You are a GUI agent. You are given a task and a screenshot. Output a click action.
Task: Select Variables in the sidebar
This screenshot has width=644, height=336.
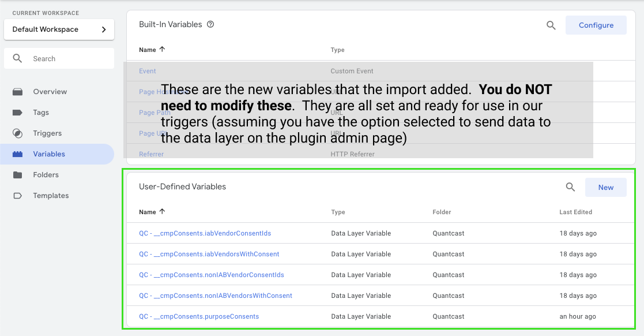point(57,154)
